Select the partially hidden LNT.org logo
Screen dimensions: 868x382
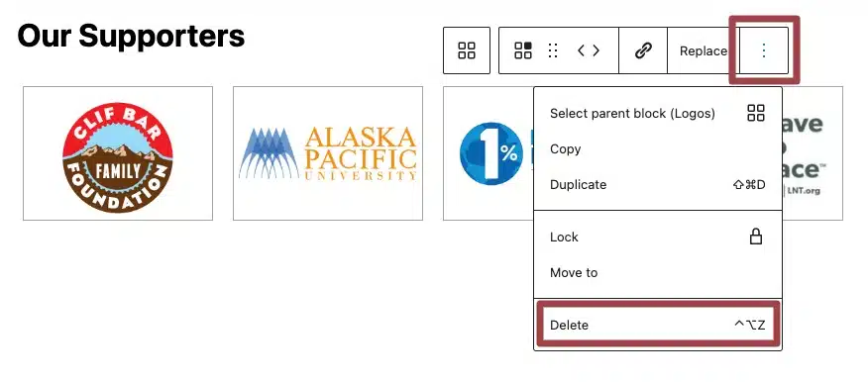(x=813, y=153)
